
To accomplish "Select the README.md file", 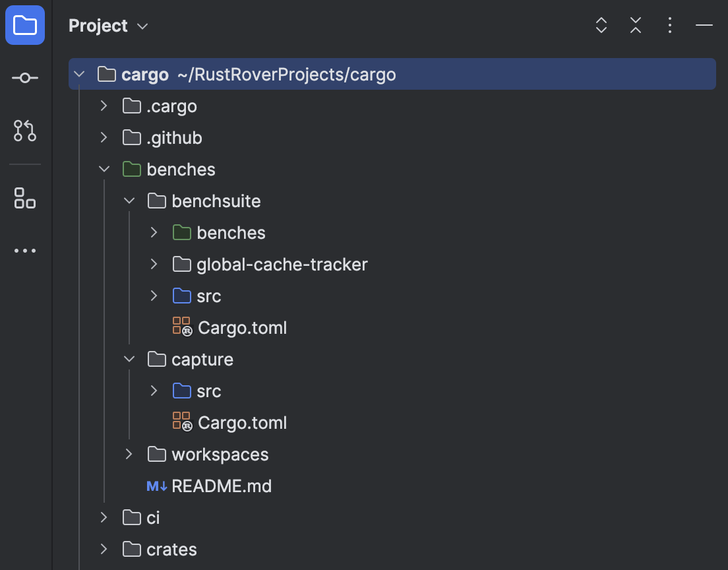I will coord(221,486).
